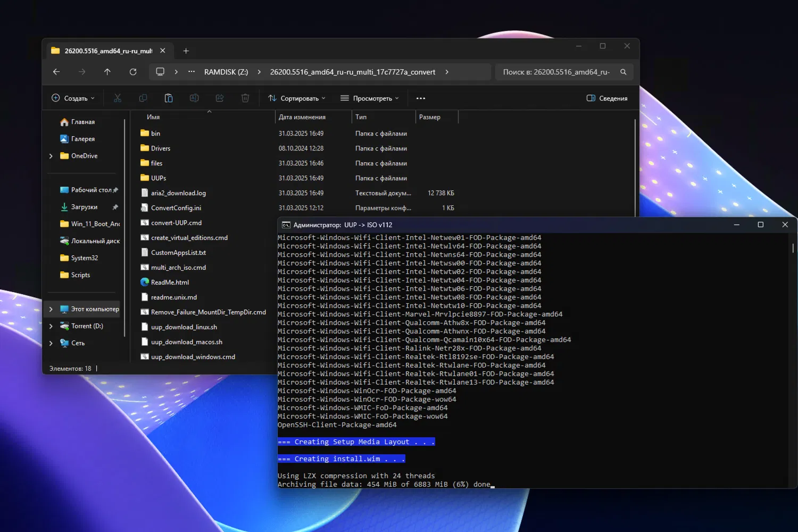Open Загрузки in the navigation pane

85,207
